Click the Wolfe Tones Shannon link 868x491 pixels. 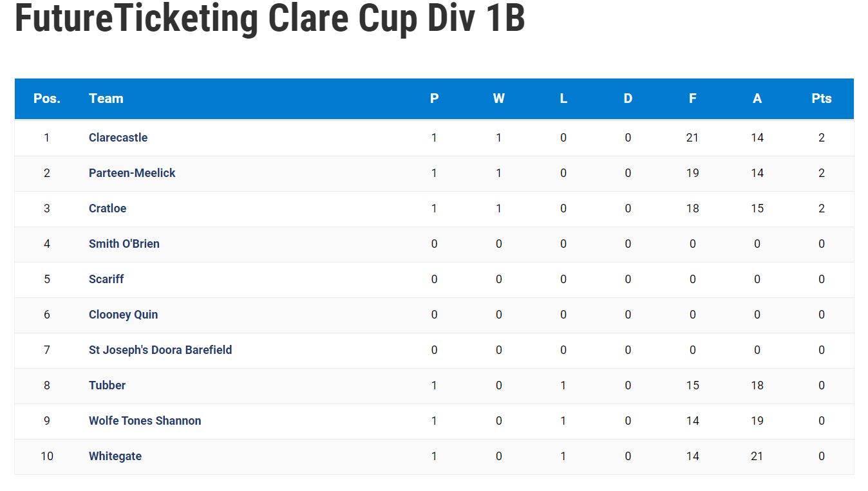click(x=145, y=421)
